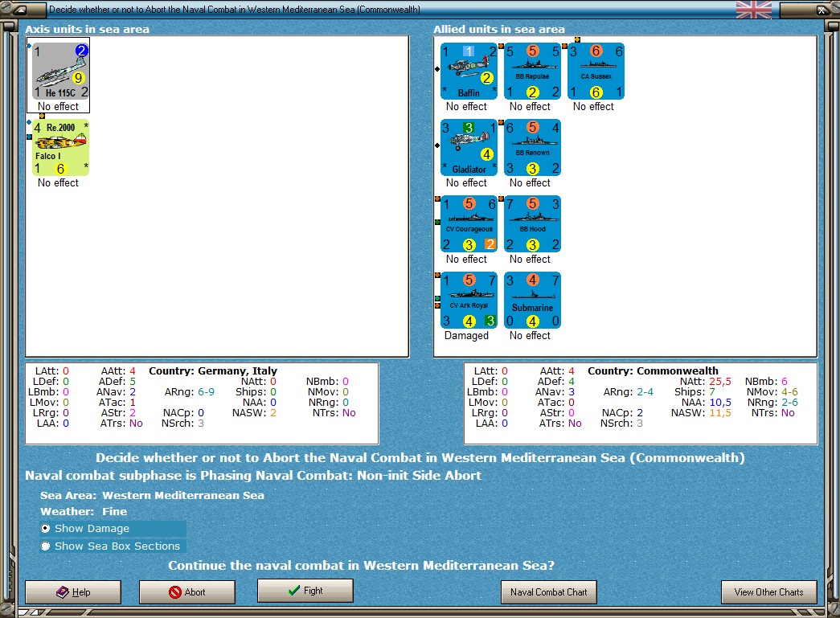Open Help for naval combat abort
The height and width of the screenshot is (618, 840).
point(73,591)
